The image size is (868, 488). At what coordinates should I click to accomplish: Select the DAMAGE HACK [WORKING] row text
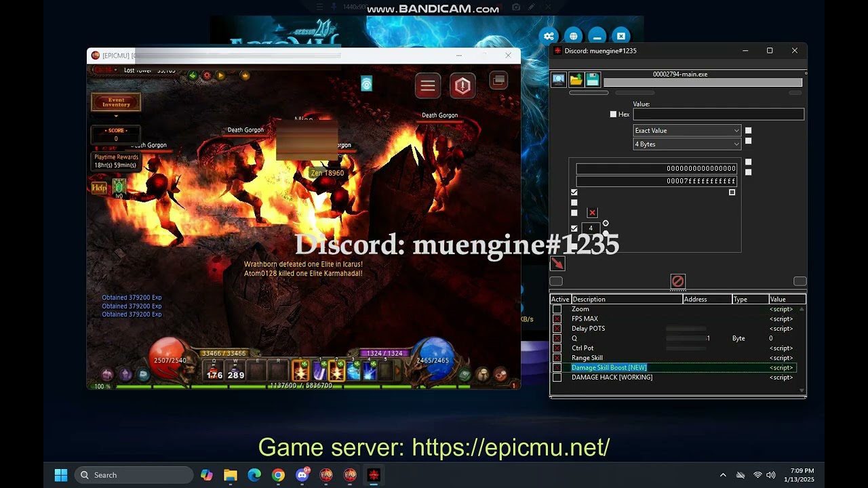(x=612, y=377)
